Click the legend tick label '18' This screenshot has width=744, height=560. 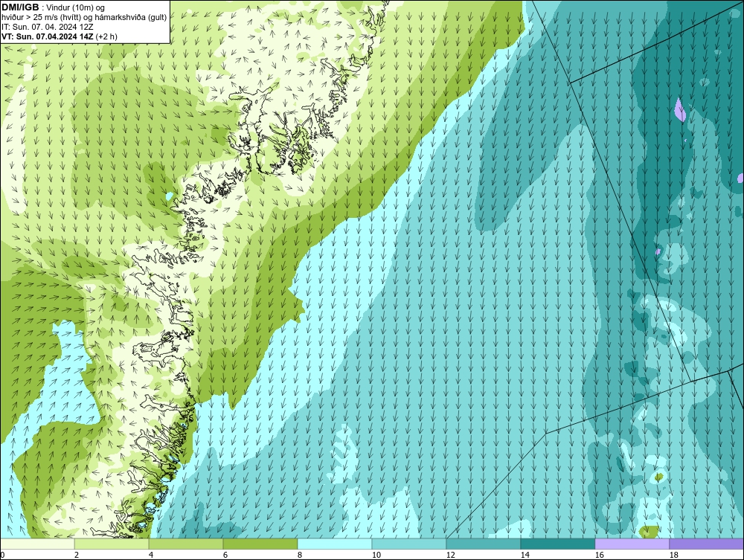coord(673,555)
